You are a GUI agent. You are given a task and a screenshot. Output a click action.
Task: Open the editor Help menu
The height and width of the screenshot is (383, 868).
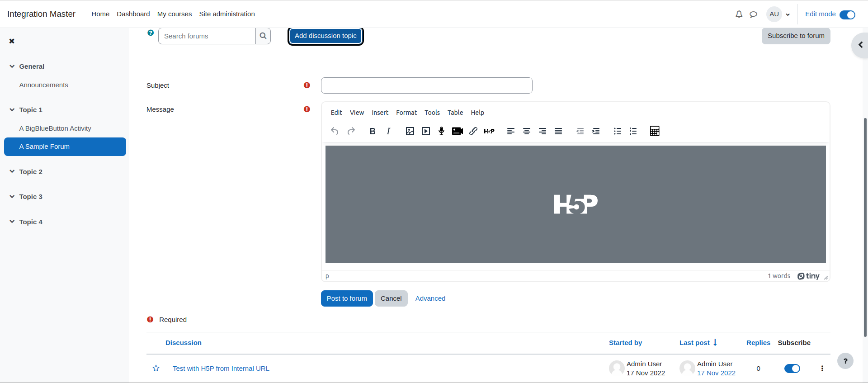coord(477,113)
